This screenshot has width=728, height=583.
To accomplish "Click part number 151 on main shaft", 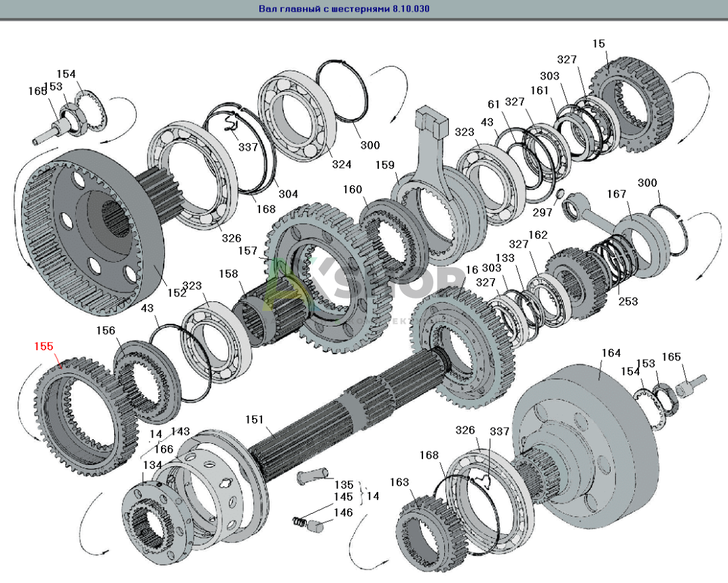I will click(x=254, y=420).
